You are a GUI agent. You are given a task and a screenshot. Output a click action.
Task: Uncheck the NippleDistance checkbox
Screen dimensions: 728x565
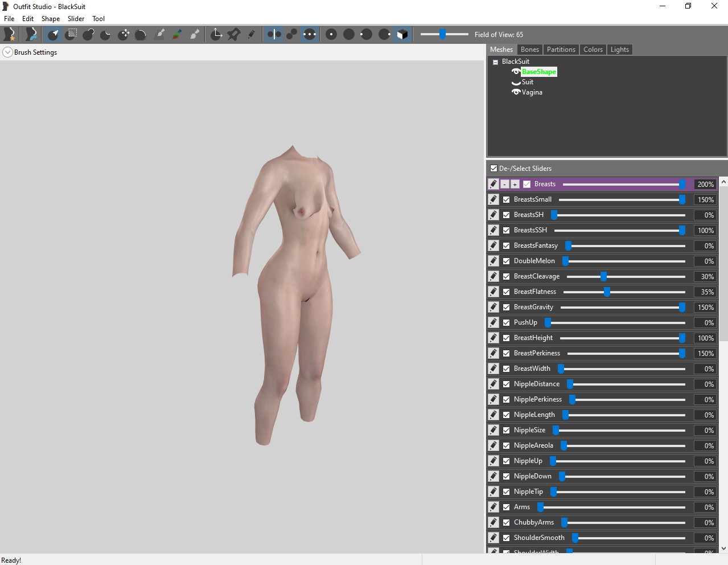click(x=506, y=384)
